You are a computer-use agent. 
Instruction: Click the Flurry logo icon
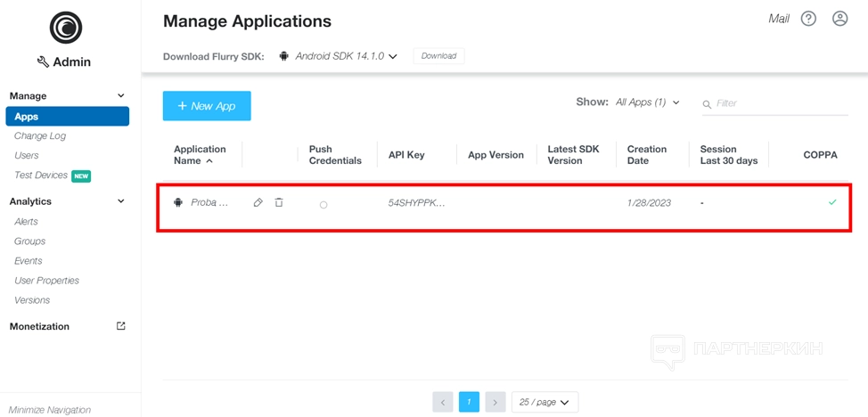click(66, 28)
